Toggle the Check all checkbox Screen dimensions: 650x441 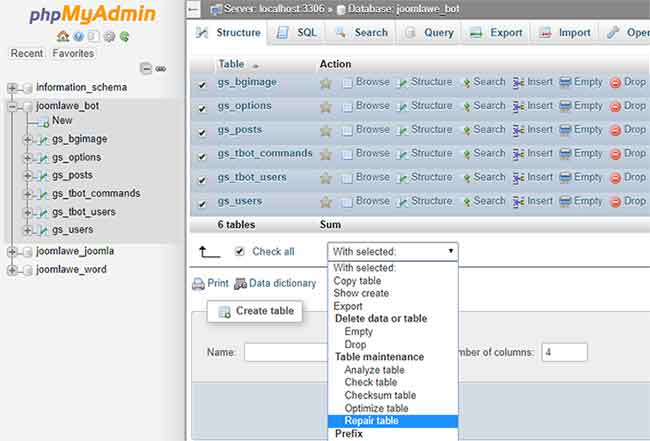click(240, 252)
